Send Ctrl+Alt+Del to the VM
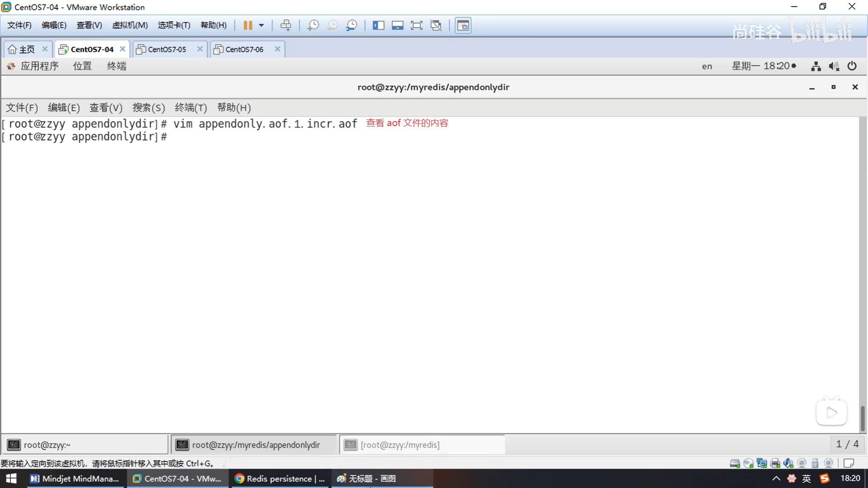This screenshot has height=488, width=868. pyautogui.click(x=286, y=25)
